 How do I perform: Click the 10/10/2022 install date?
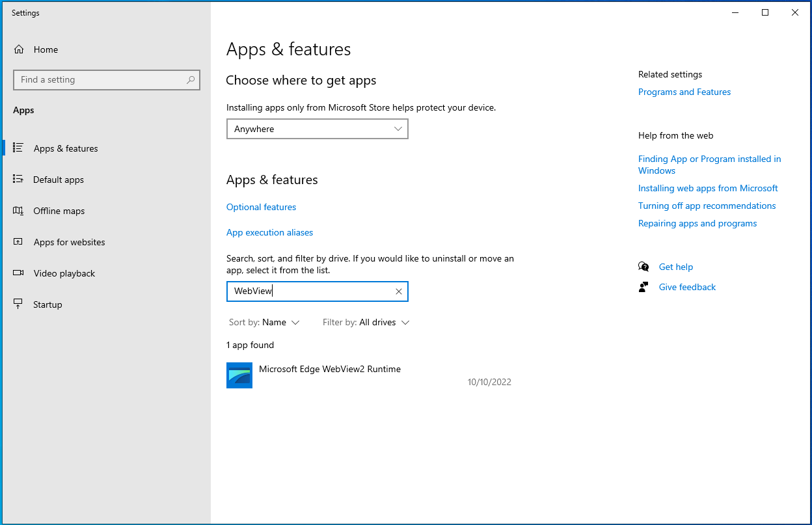[x=489, y=382]
